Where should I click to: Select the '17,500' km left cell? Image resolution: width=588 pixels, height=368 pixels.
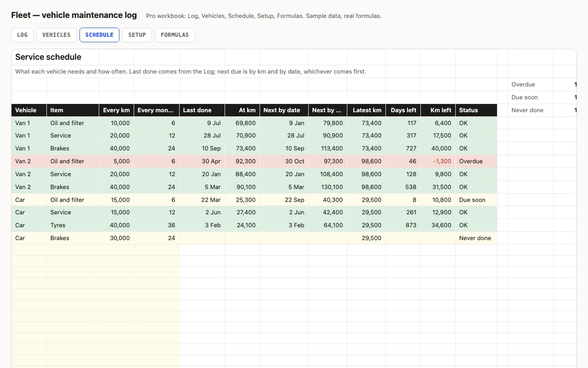point(438,136)
